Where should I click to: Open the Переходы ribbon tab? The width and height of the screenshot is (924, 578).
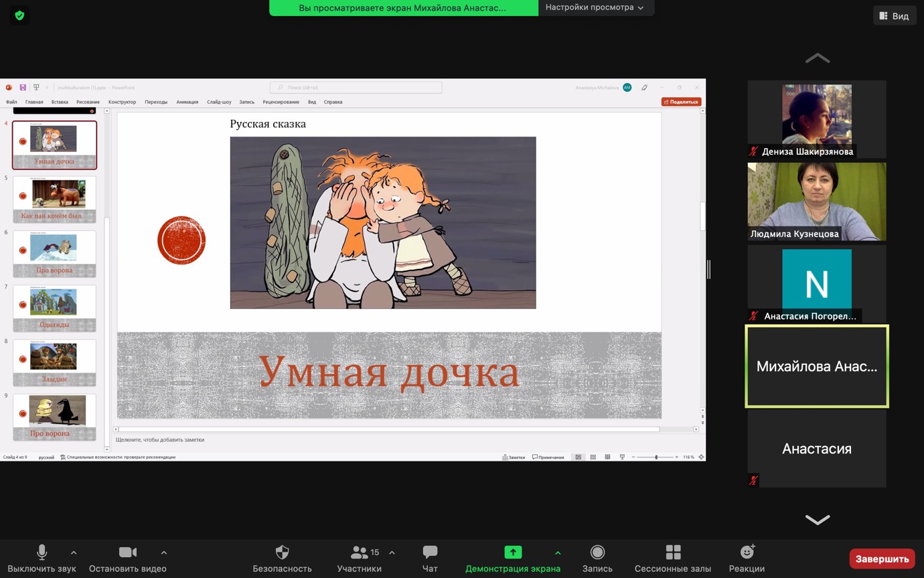coord(156,102)
